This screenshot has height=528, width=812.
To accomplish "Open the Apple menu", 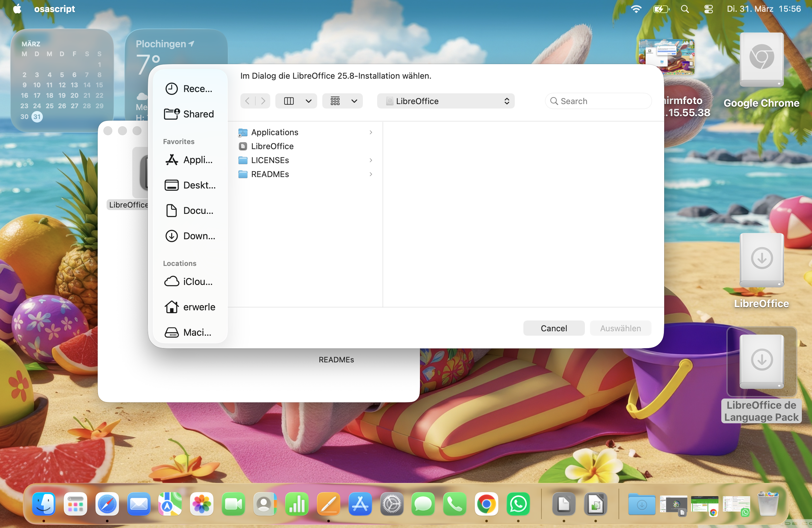I will click(x=17, y=9).
